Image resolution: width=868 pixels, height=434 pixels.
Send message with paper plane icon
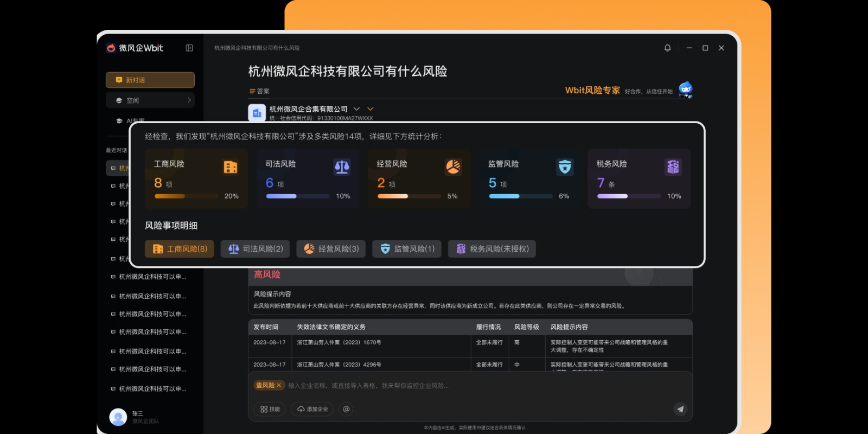tap(680, 409)
